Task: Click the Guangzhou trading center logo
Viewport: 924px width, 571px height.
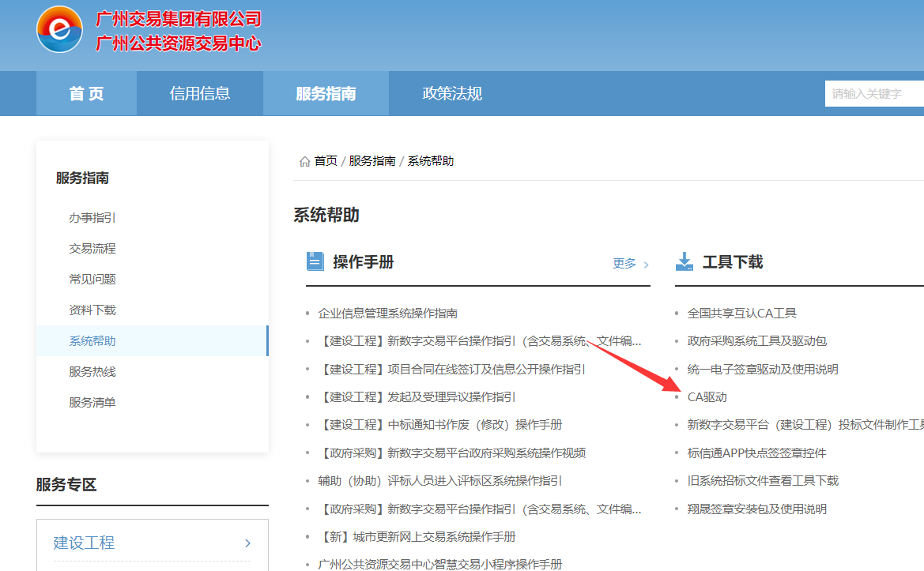Action: 59,29
